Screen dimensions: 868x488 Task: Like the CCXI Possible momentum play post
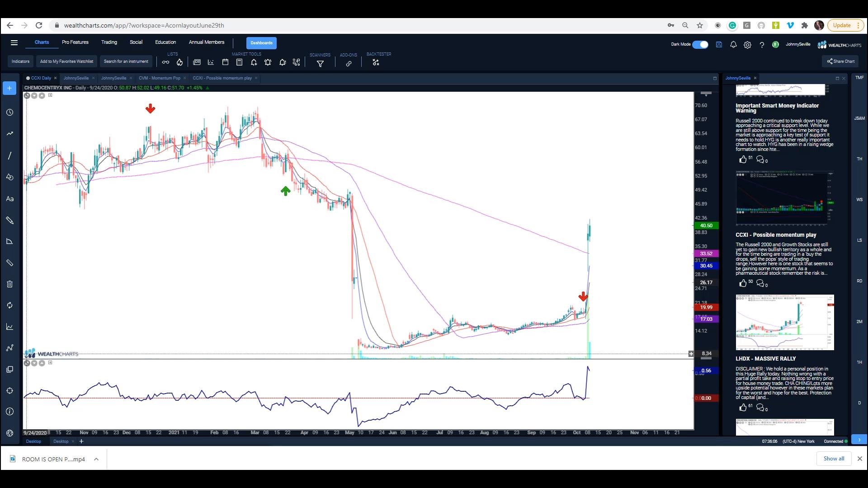pos(743,283)
